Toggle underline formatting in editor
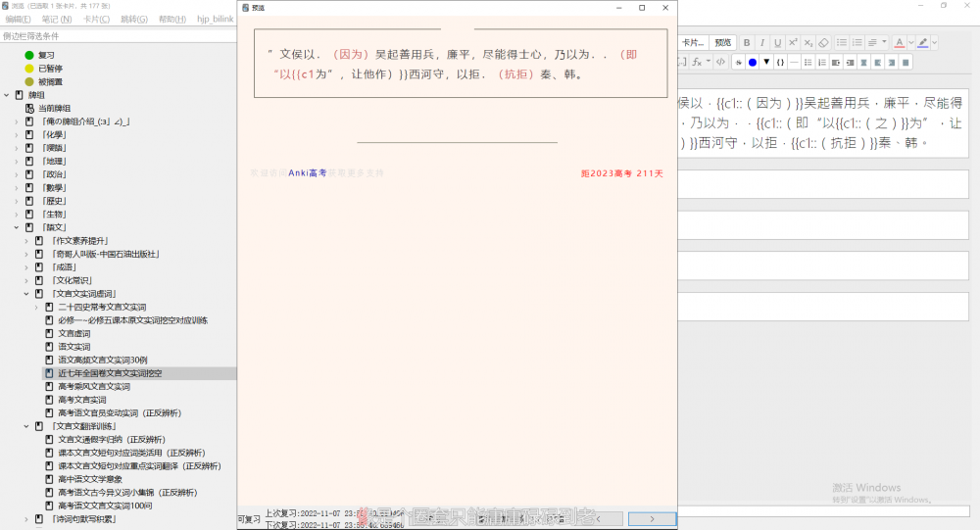The width and height of the screenshot is (980, 530). tap(777, 43)
